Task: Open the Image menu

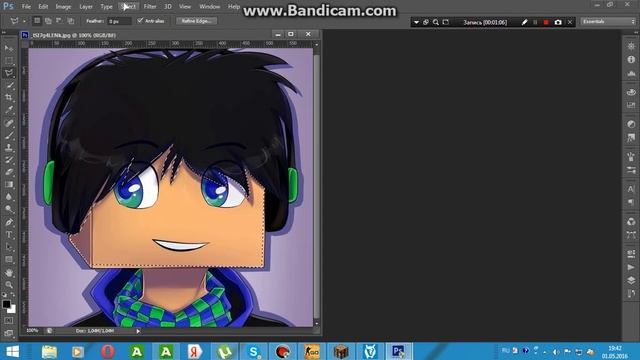Action: click(x=63, y=7)
